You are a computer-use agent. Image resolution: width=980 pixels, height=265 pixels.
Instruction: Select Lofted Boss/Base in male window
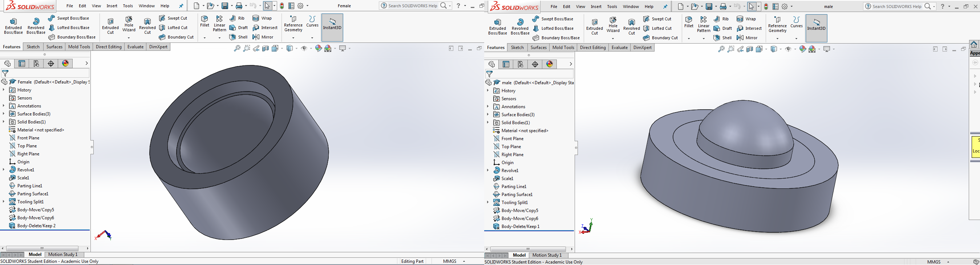[553, 29]
